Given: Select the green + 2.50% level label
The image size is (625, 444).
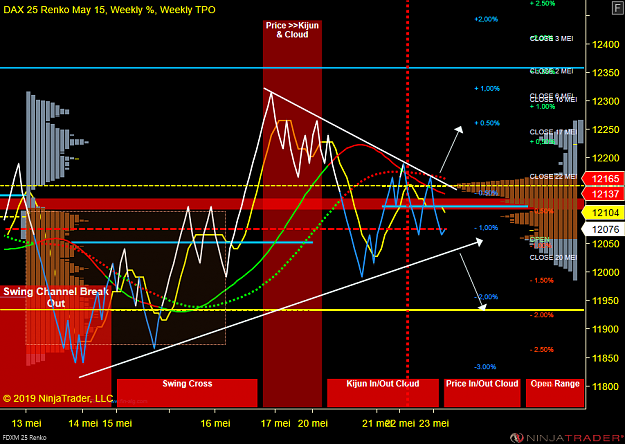Looking at the screenshot, I should pyautogui.click(x=542, y=3).
